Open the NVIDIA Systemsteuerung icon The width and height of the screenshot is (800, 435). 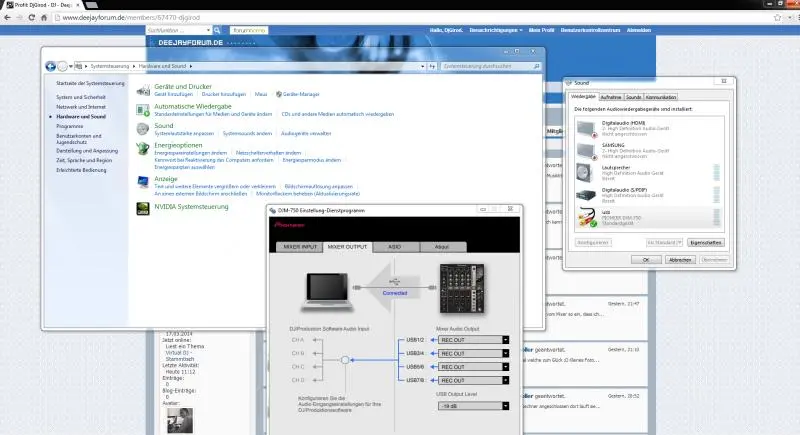point(144,207)
